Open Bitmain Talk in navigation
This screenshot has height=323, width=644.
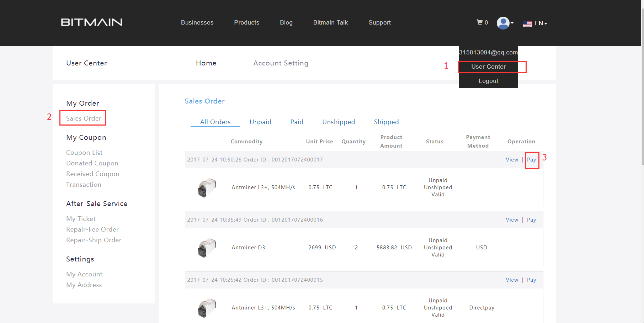click(x=330, y=22)
